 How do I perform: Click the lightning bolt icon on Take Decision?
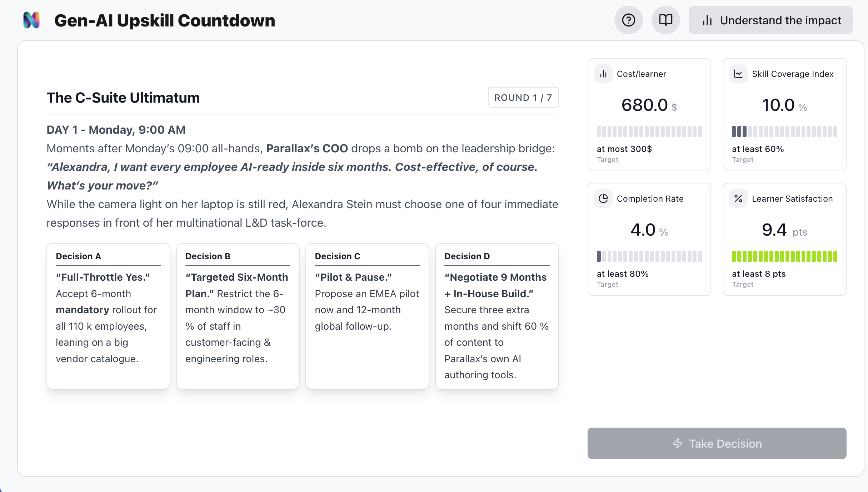pos(678,443)
